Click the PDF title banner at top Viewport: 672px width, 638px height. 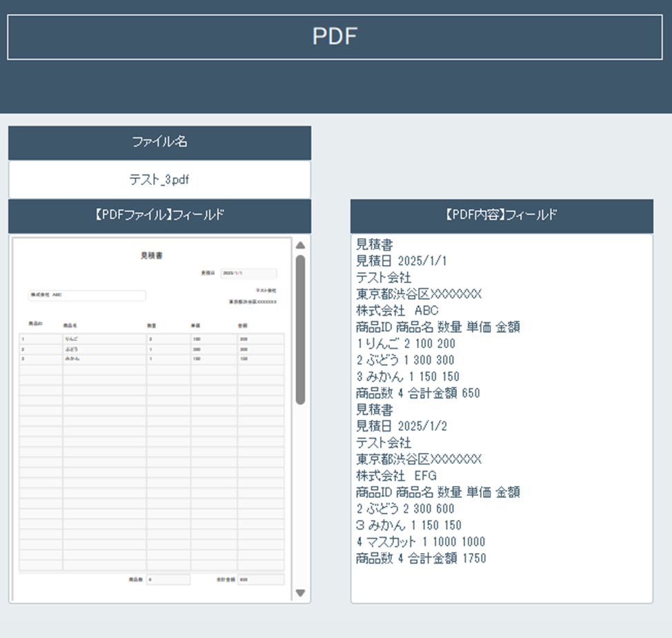pos(335,37)
